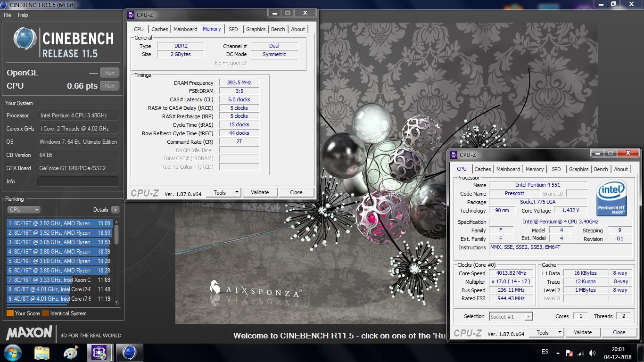The width and height of the screenshot is (644, 362).
Task: Click Validate in processor CPU-Z window
Action: (583, 332)
